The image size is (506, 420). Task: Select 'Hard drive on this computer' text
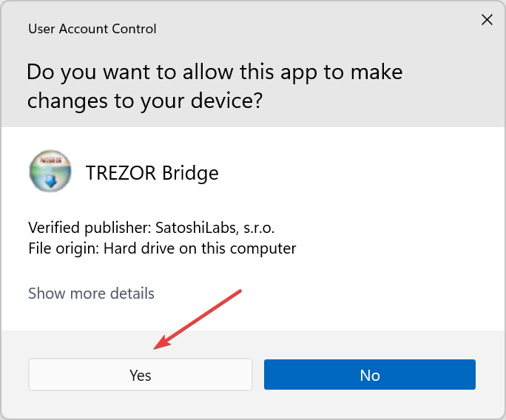(200, 248)
